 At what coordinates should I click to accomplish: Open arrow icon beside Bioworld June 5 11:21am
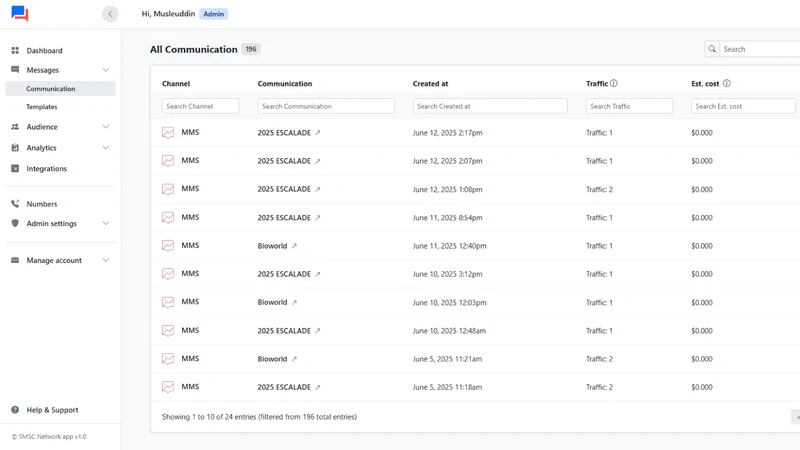click(294, 359)
